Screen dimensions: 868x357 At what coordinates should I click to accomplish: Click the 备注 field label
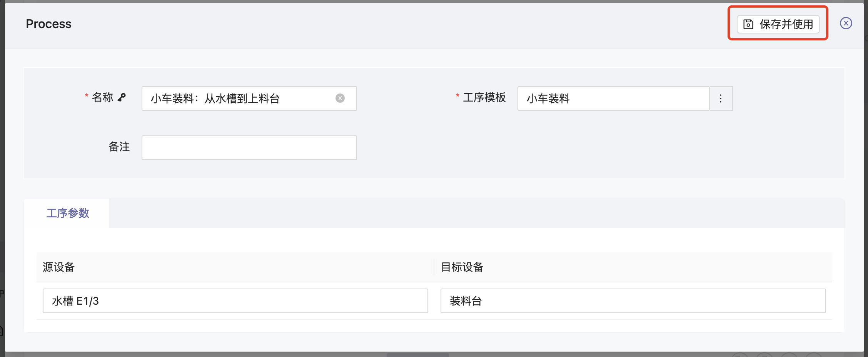click(x=119, y=147)
